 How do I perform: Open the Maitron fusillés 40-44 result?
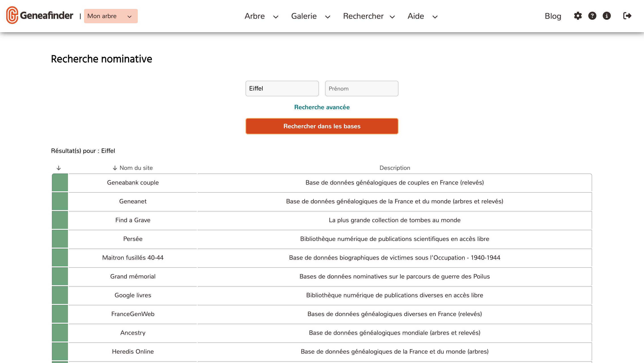tap(133, 257)
